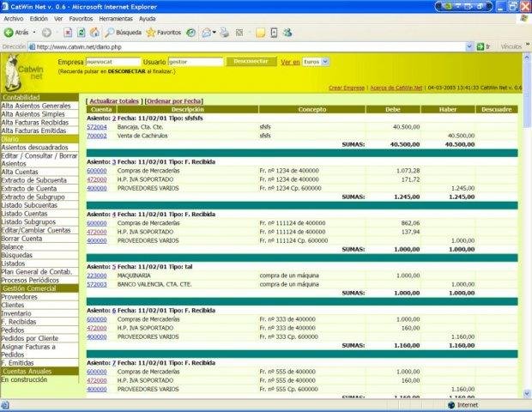Click the green Ir go icon
Viewport: 532px width, 412px height.
pyautogui.click(x=481, y=47)
